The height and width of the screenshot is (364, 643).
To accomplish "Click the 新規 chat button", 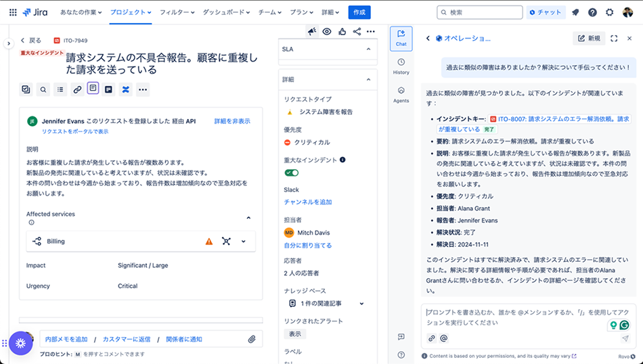I will click(589, 38).
